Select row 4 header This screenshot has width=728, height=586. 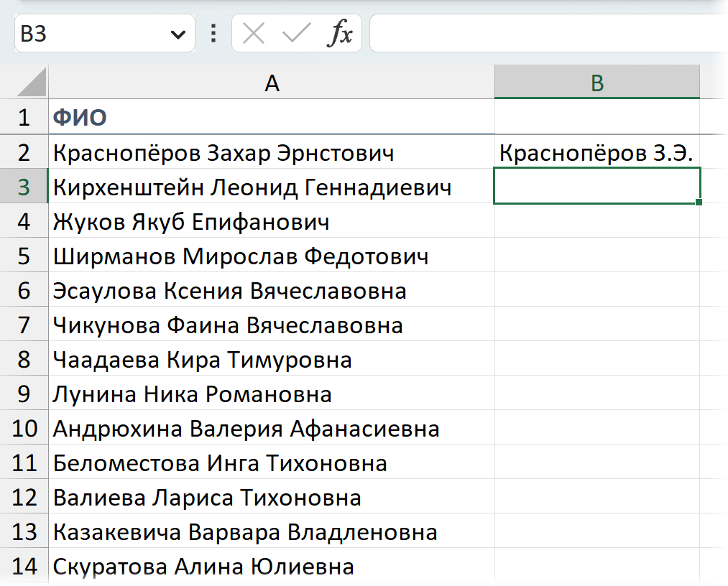24,221
